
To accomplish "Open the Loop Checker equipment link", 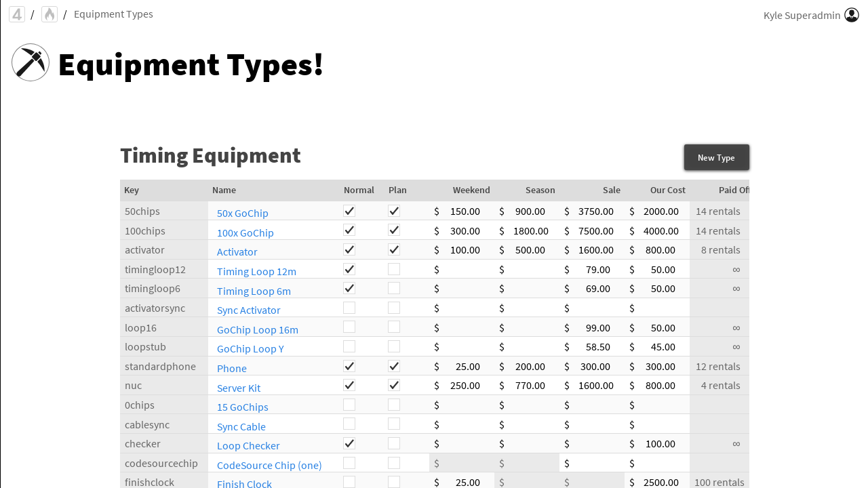I will pos(248,445).
